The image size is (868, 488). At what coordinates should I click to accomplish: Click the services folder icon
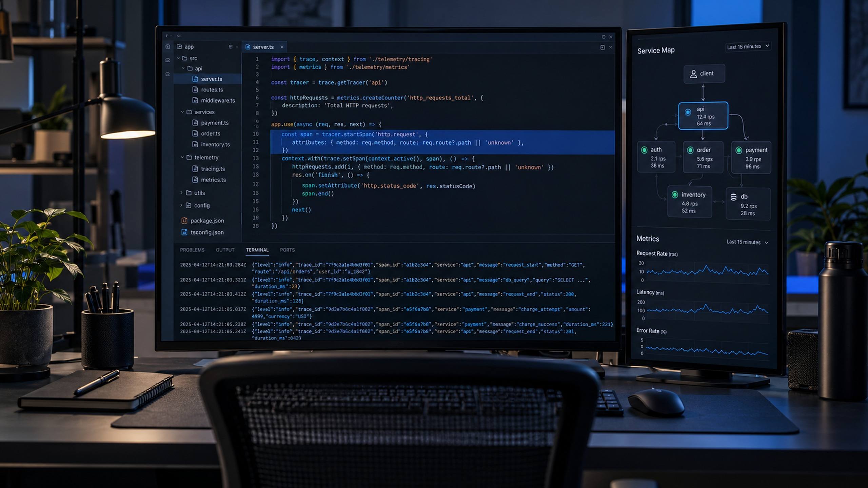tap(189, 112)
